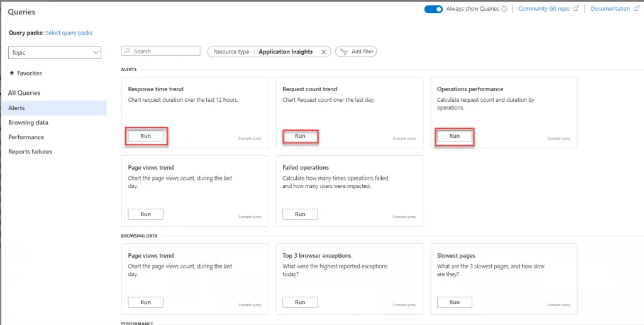Run the Response time trend query
This screenshot has width=644, height=325.
[146, 136]
